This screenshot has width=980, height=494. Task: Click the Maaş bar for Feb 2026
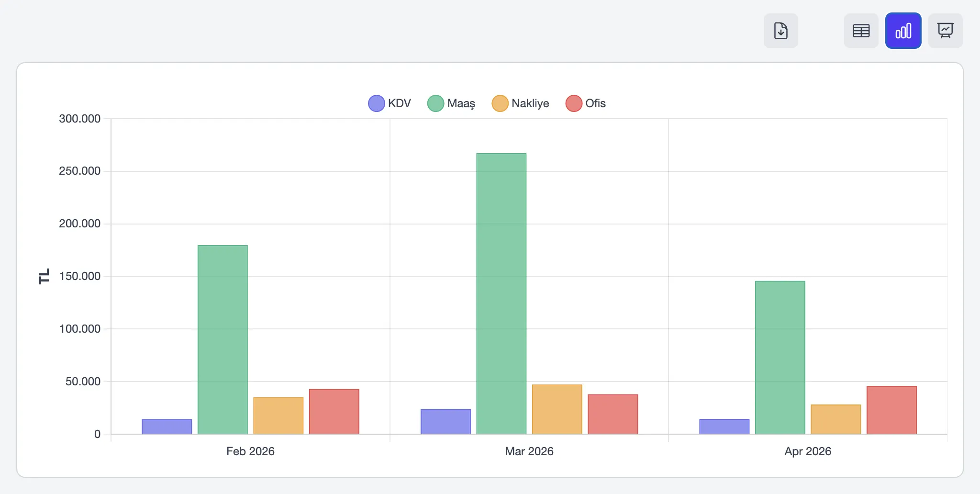223,340
